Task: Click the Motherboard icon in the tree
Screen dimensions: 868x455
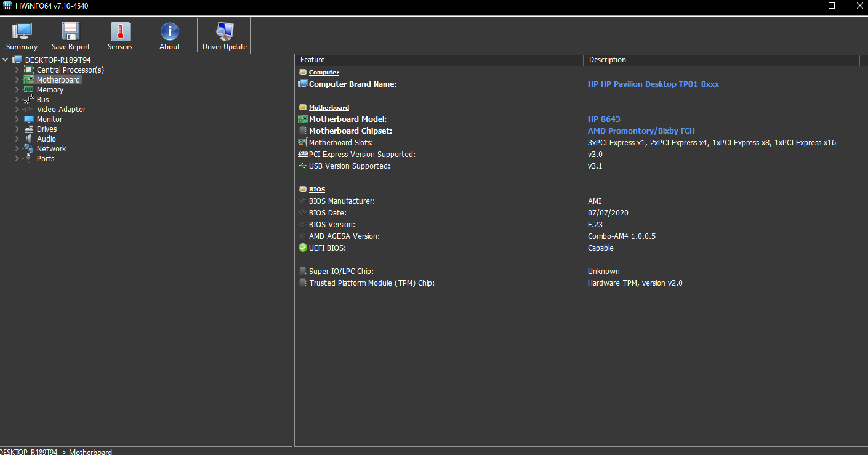Action: pyautogui.click(x=29, y=79)
